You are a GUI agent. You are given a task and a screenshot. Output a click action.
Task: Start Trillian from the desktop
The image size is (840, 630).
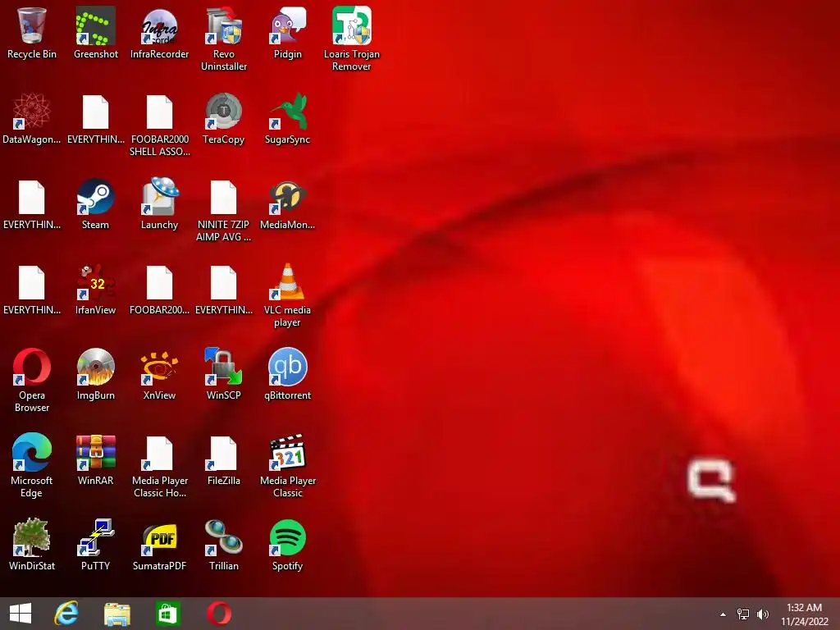coord(223,545)
